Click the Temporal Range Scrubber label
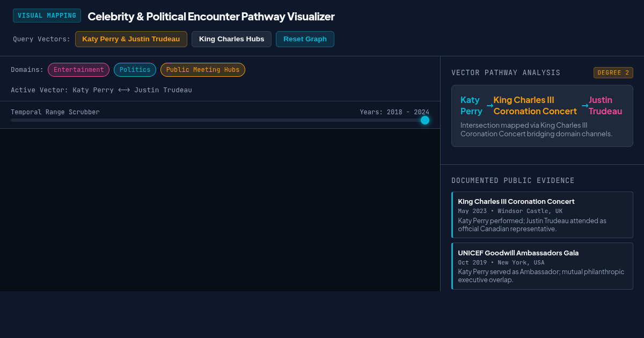This screenshot has height=338, width=644. pyautogui.click(x=55, y=112)
